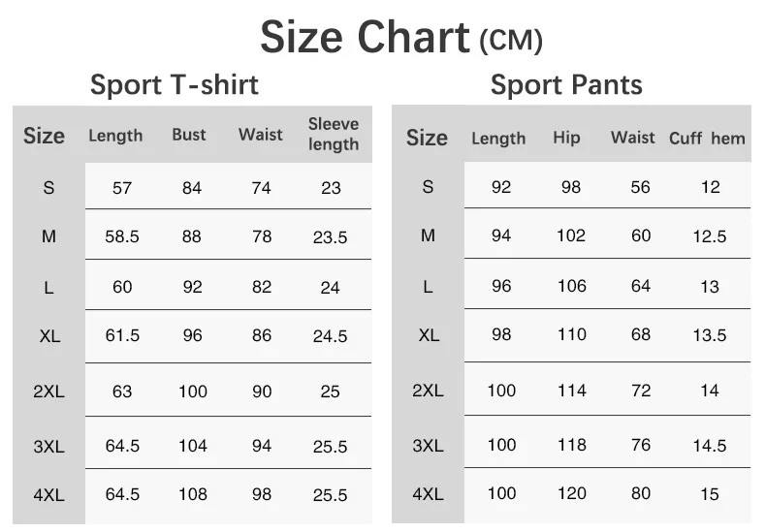
Task: Select the T-shirt 4XL size row label
Action: [x=48, y=494]
